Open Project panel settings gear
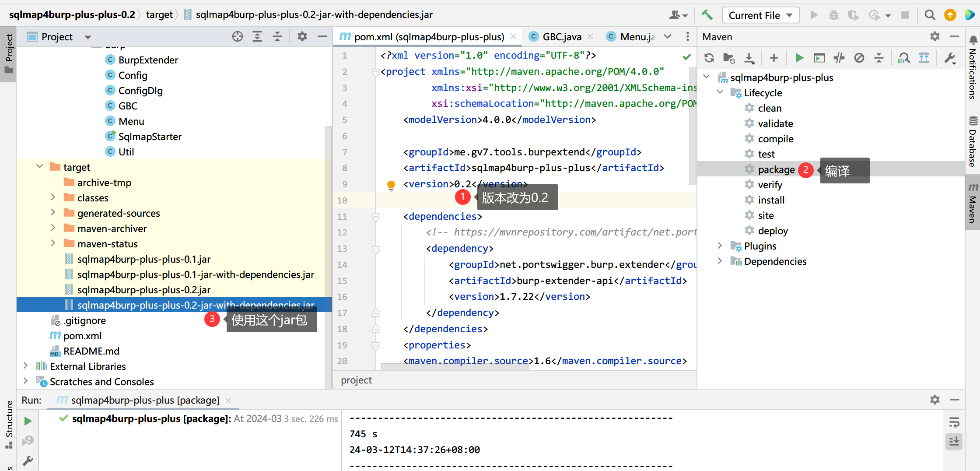980x471 pixels. click(302, 37)
